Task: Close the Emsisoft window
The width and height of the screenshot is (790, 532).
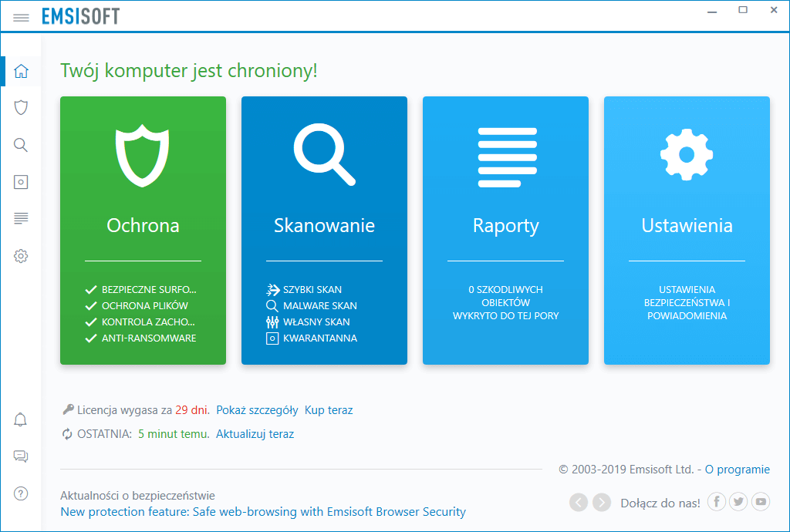Action: coord(774,10)
